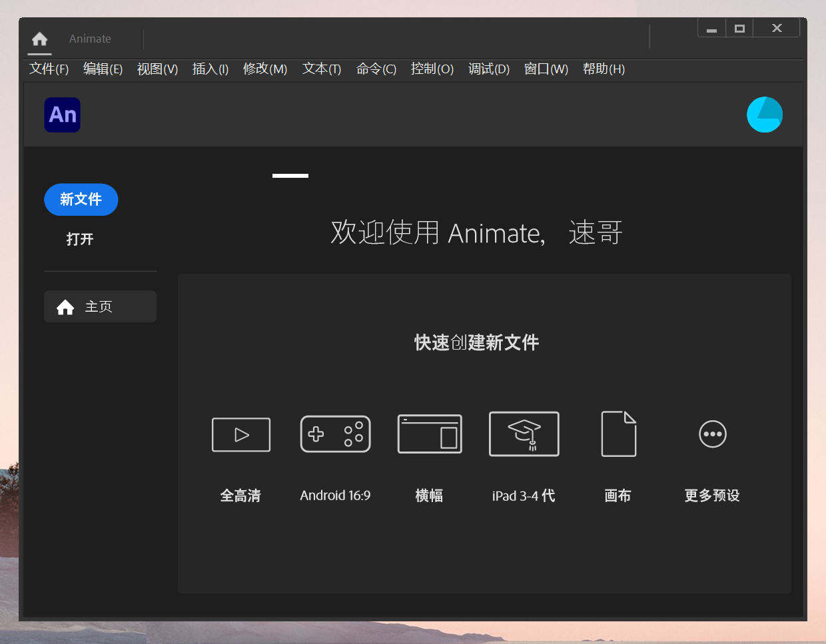Open more presets ellipsis icon
Viewport: 826px width, 644px height.
coord(712,434)
